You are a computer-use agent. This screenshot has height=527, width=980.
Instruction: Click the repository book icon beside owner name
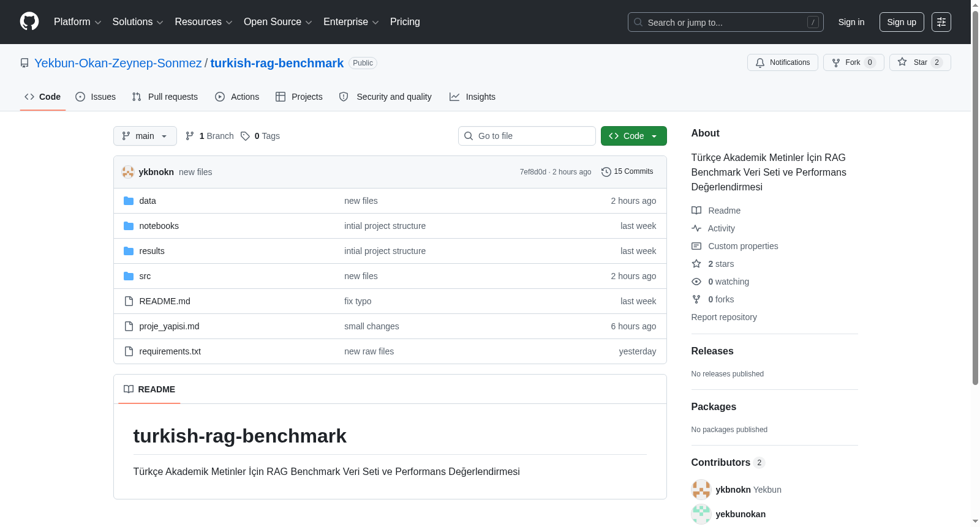pos(24,63)
